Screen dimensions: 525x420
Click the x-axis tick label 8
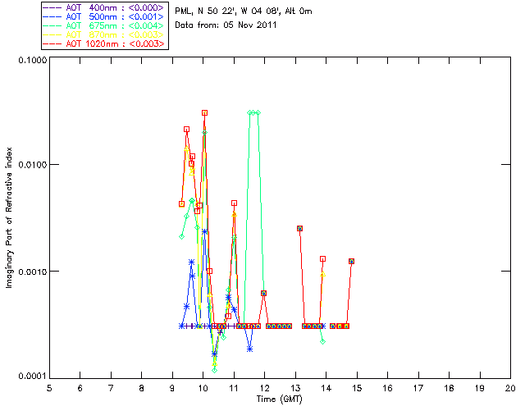(x=142, y=388)
